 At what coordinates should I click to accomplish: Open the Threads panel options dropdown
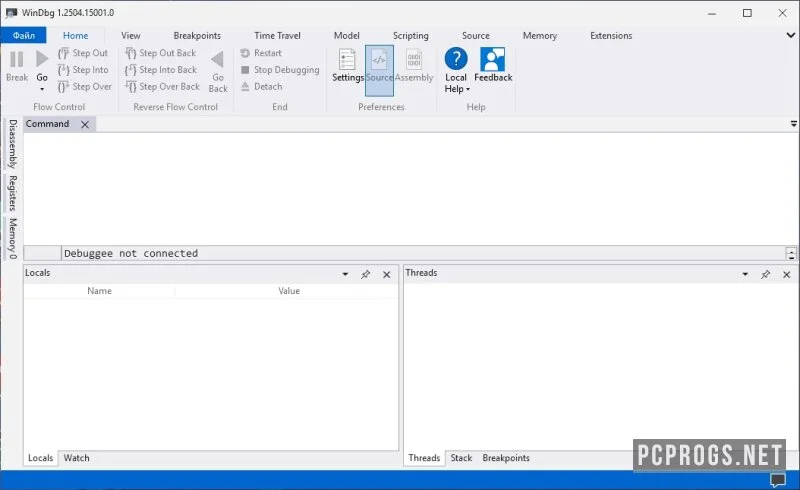pos(745,275)
